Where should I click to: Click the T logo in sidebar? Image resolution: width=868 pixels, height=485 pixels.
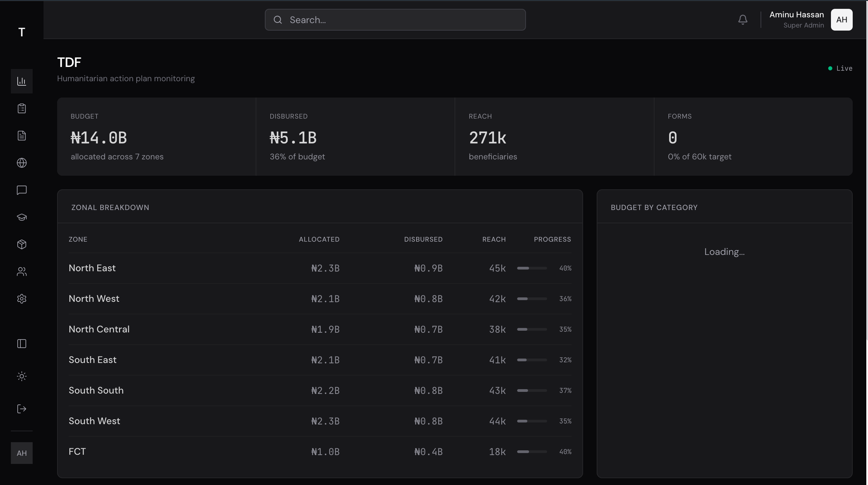tap(22, 32)
